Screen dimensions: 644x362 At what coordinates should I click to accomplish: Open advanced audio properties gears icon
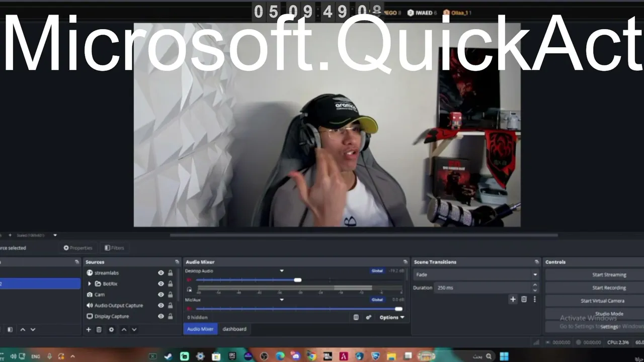[x=368, y=317]
